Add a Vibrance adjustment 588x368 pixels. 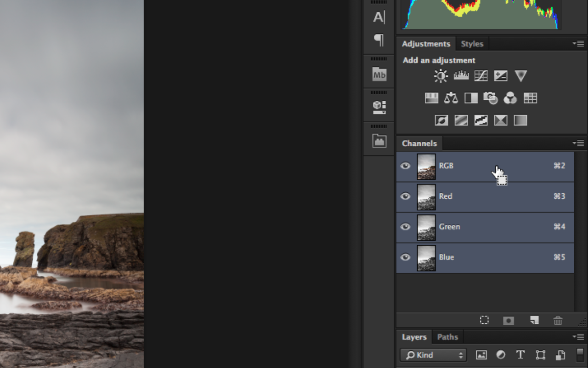[520, 76]
